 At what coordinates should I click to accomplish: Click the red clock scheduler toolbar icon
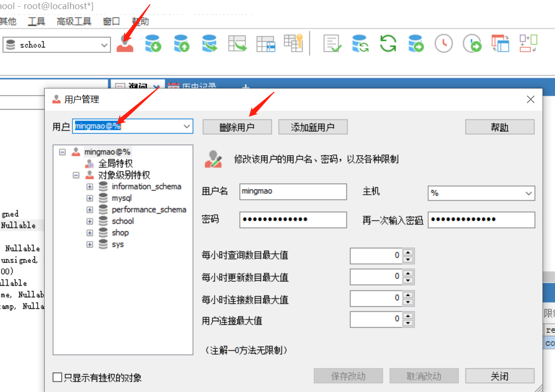tap(444, 44)
